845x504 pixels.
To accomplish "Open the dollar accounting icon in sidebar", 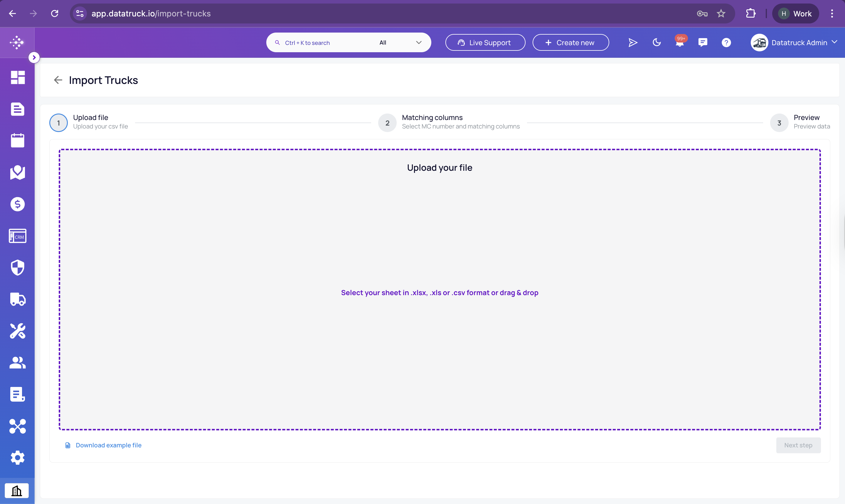I will 17,204.
